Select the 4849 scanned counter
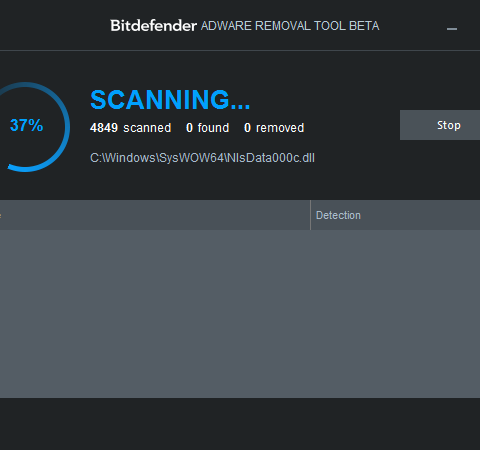 [x=130, y=128]
